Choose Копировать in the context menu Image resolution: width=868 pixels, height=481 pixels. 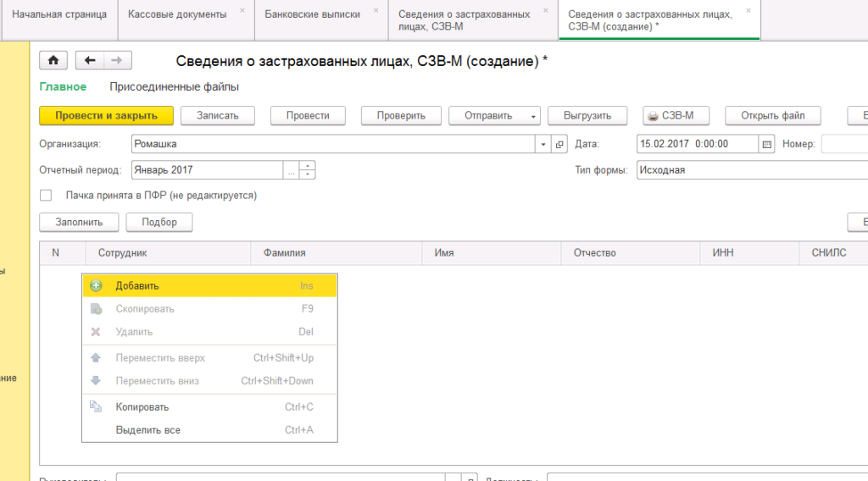pyautogui.click(x=142, y=407)
